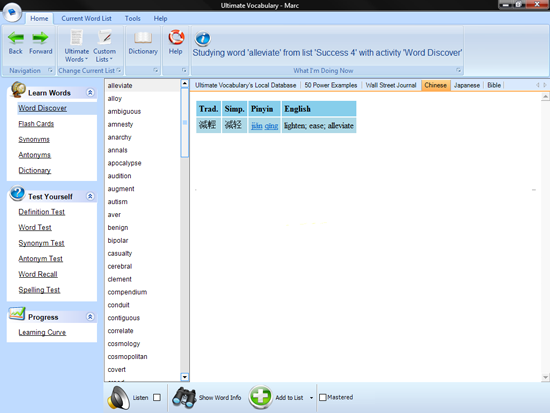Start the Antonym Test
550x413 pixels.
click(x=40, y=259)
